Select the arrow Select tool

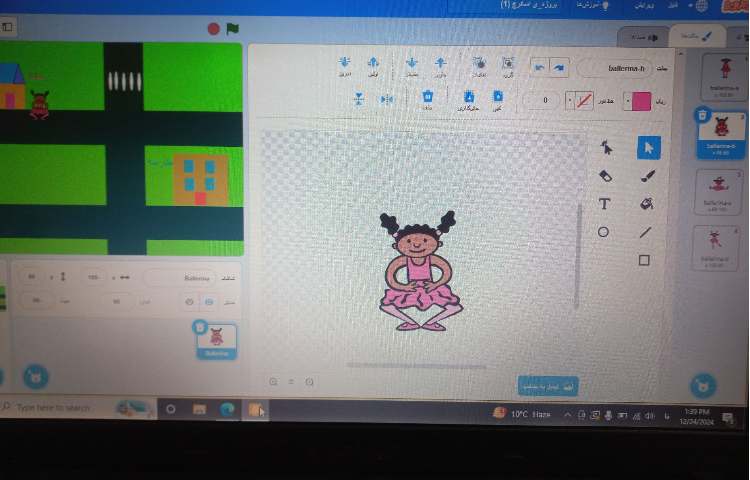point(648,148)
